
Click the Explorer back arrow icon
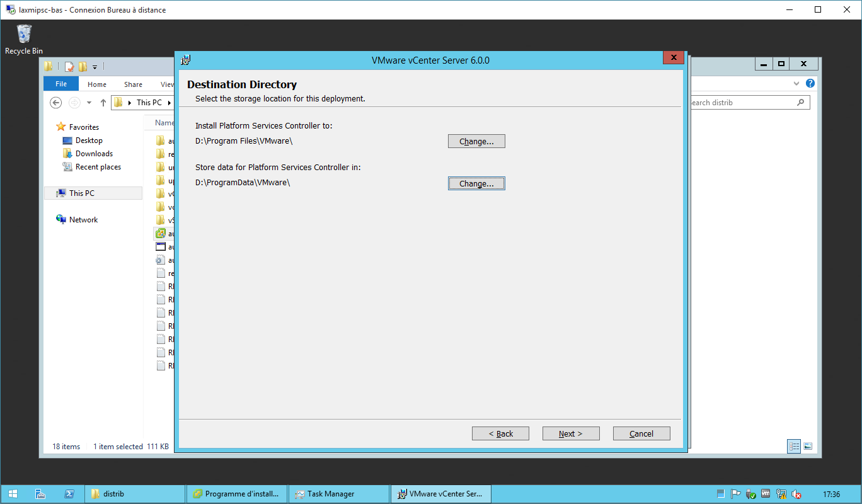click(55, 103)
